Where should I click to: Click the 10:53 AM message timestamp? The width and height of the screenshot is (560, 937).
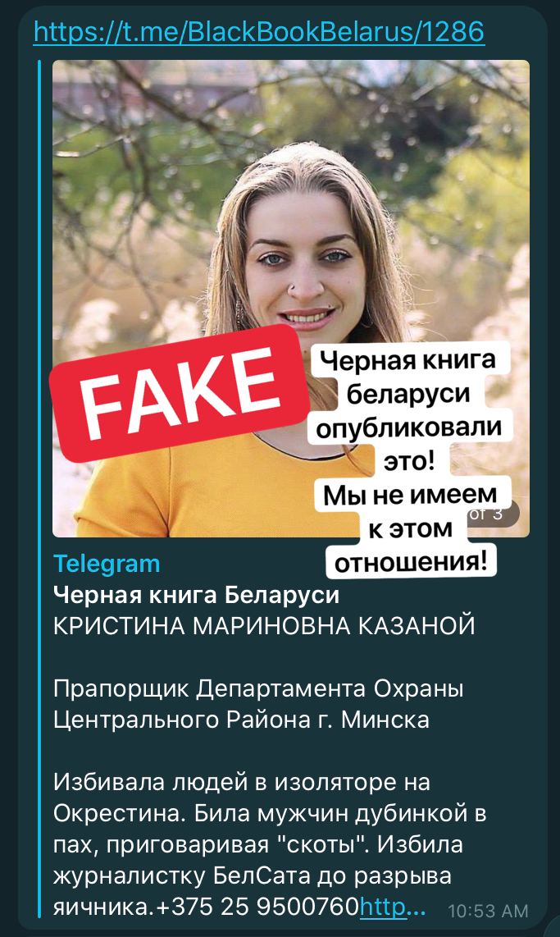point(489,911)
